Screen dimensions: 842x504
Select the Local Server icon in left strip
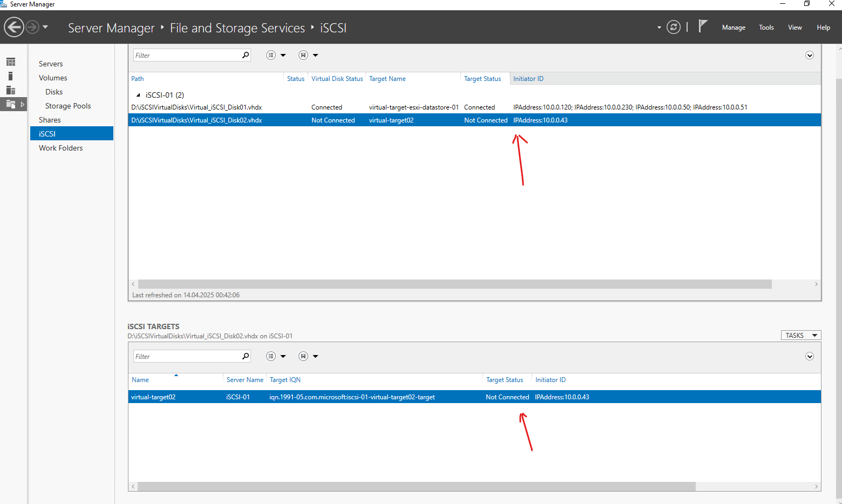point(10,76)
